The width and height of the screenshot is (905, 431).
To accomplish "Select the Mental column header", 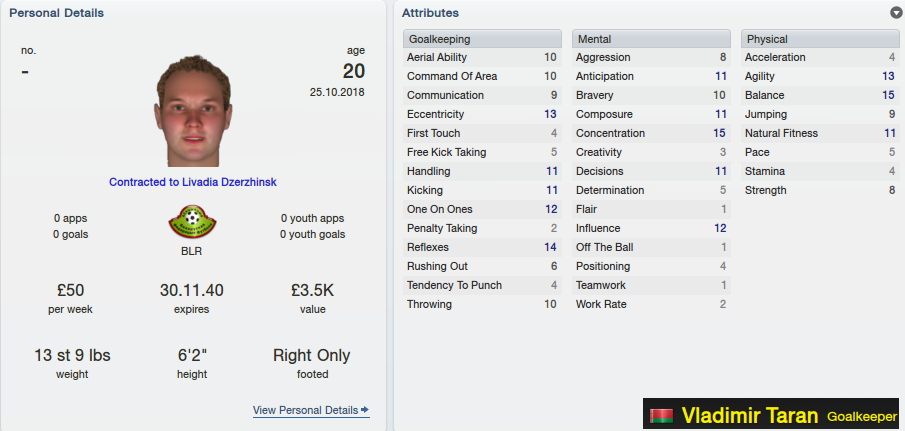I will click(x=651, y=39).
